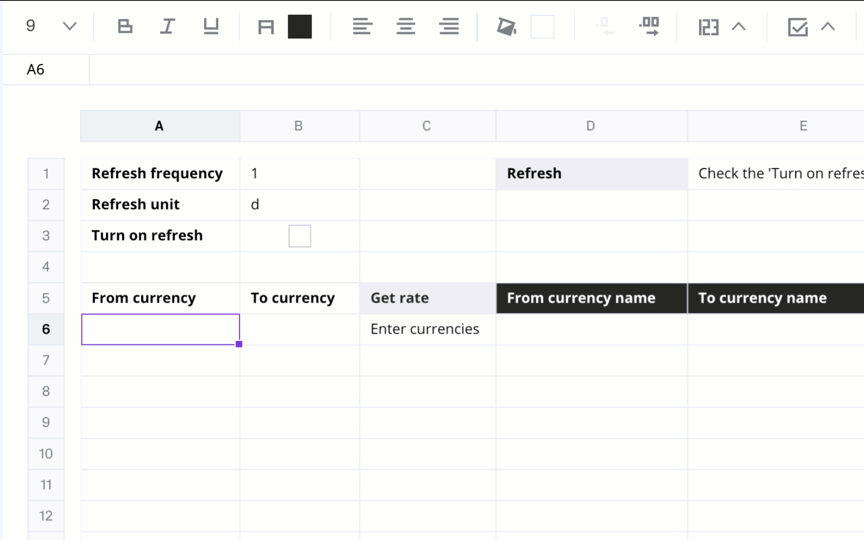Underline the selected cell text
Image resolution: width=864 pixels, height=540 pixels.
tap(210, 26)
